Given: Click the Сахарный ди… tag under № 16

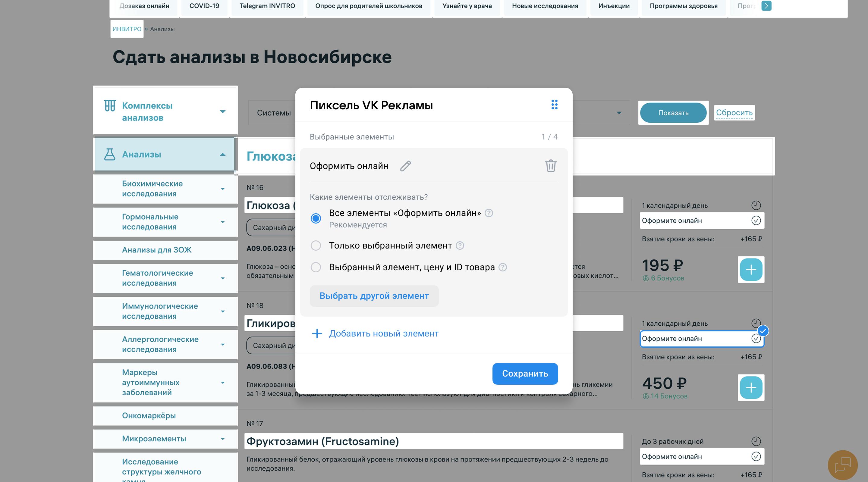Looking at the screenshot, I should click(272, 227).
